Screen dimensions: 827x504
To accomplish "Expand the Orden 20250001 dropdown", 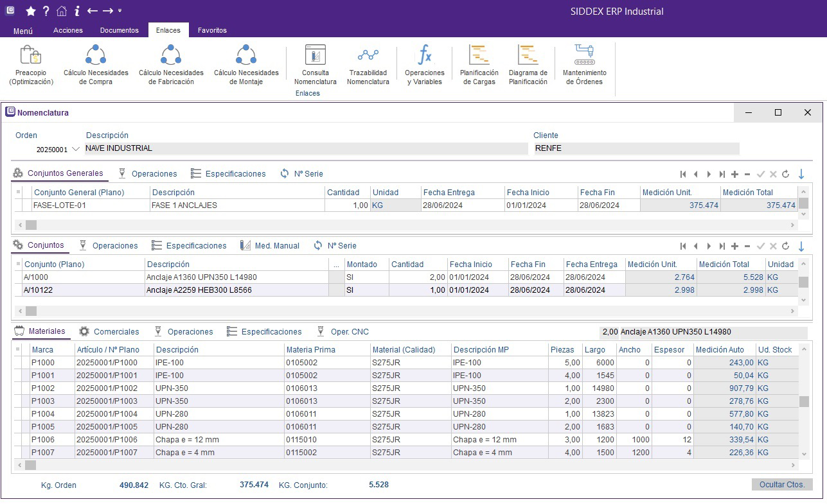I will [76, 149].
